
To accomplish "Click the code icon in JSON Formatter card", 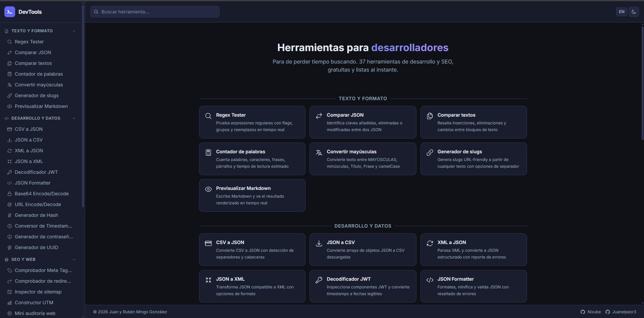I will tap(430, 280).
